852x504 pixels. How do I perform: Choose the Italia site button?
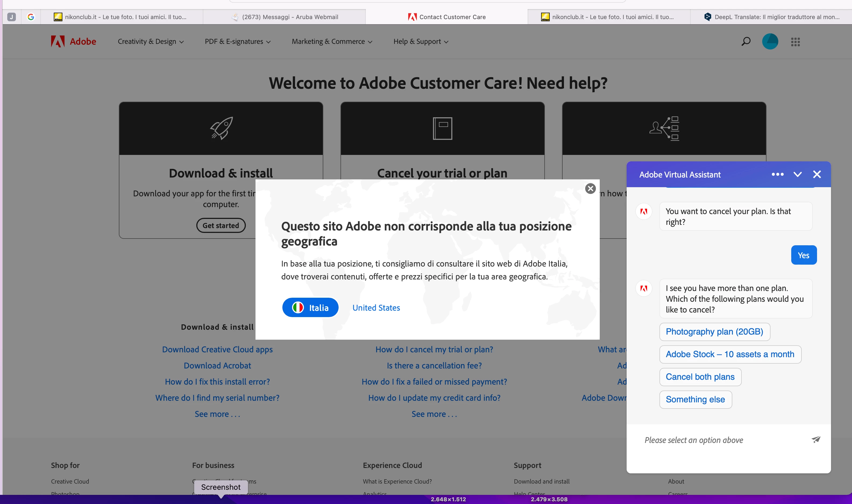[310, 307]
